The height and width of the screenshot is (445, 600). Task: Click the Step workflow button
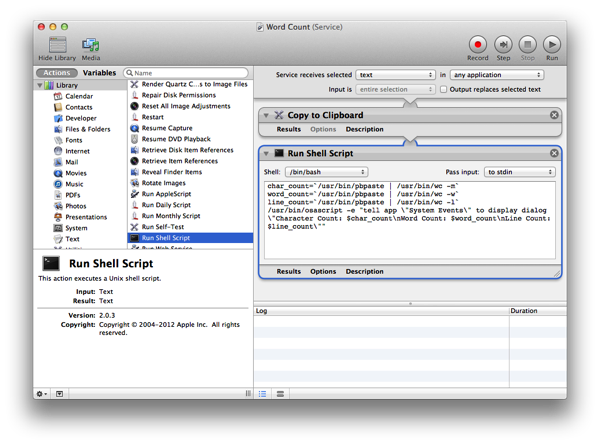(x=503, y=44)
